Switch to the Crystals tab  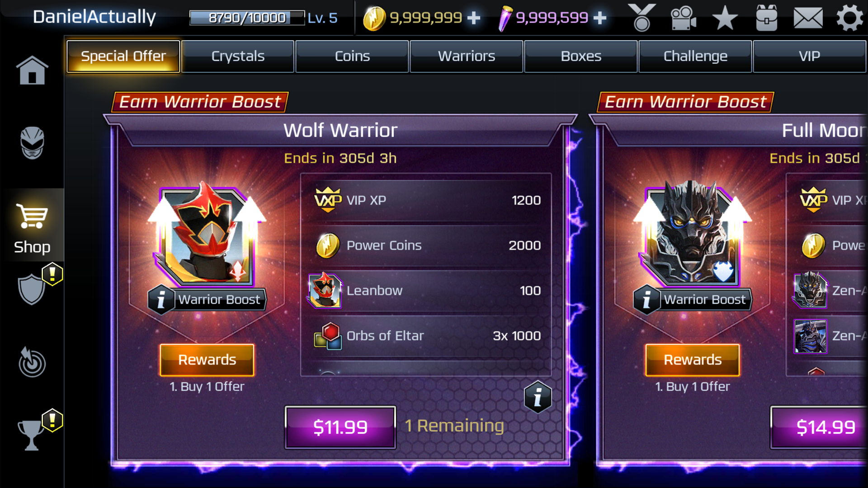238,56
